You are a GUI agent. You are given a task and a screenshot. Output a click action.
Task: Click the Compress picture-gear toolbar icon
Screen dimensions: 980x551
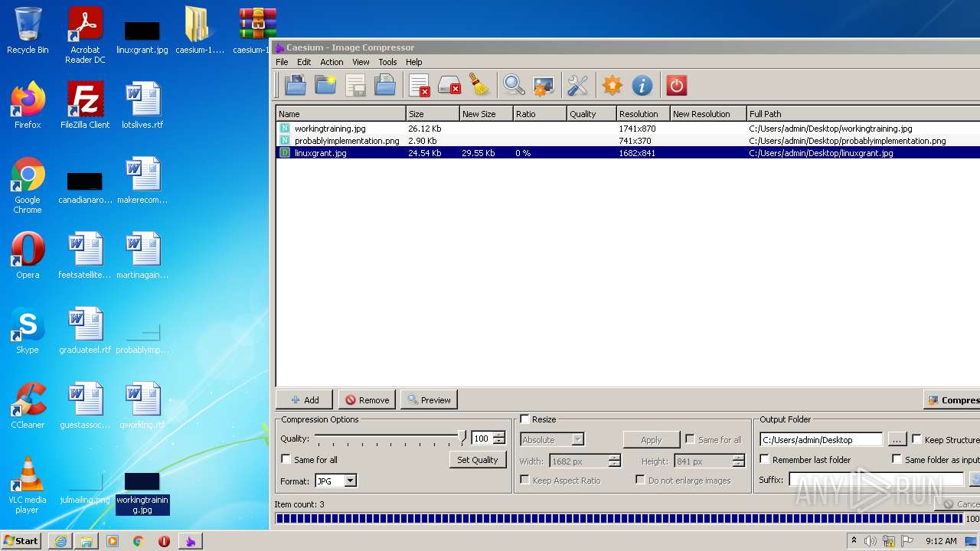point(544,85)
